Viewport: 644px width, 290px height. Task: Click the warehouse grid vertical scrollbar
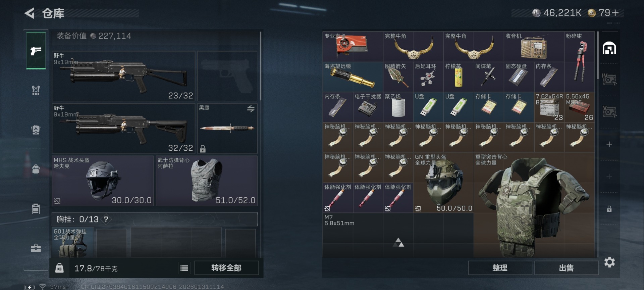pos(598,55)
